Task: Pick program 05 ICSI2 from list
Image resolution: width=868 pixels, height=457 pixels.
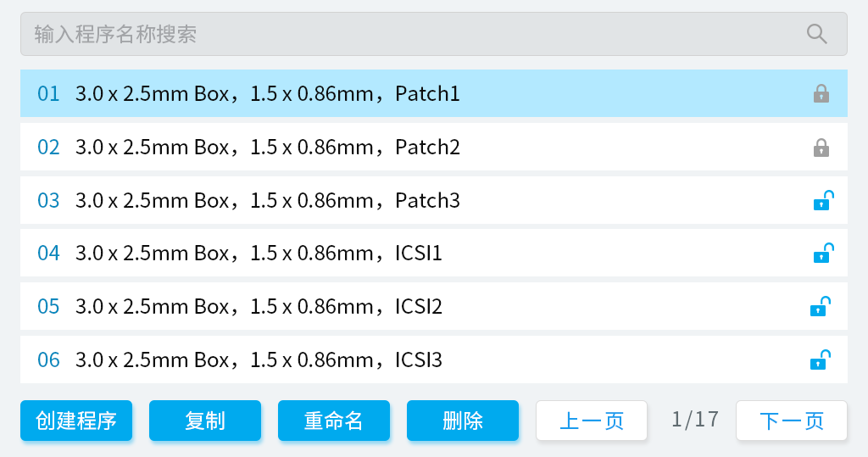Action: coord(407,307)
